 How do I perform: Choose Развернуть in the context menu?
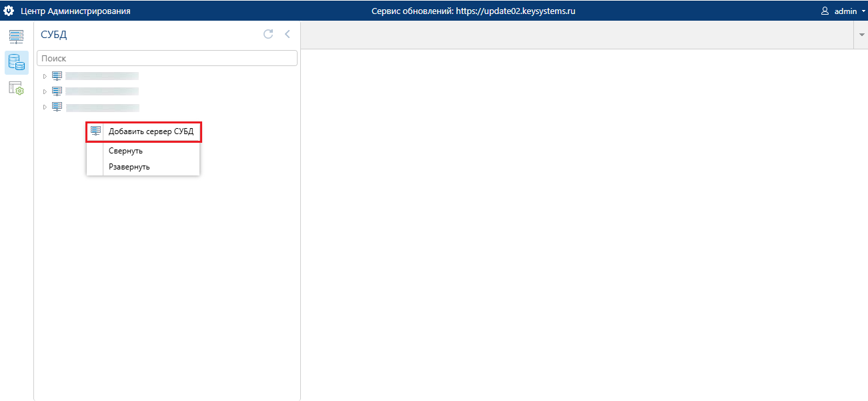tap(143, 167)
